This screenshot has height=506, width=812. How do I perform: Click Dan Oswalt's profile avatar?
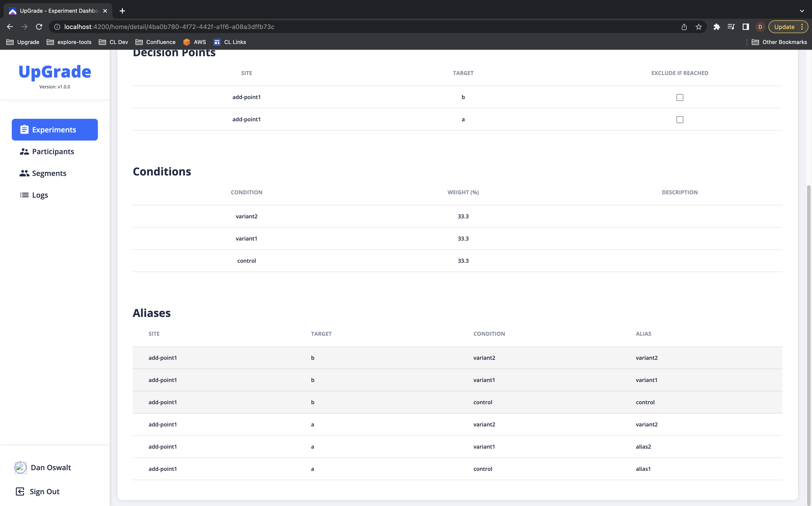[x=20, y=467]
